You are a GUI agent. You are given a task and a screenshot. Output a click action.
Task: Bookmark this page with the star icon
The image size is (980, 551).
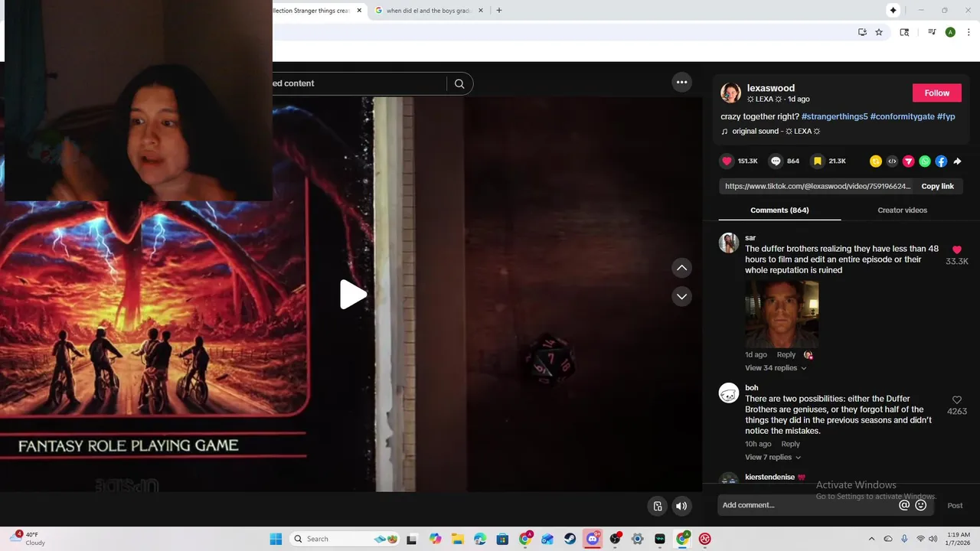[x=879, y=32]
